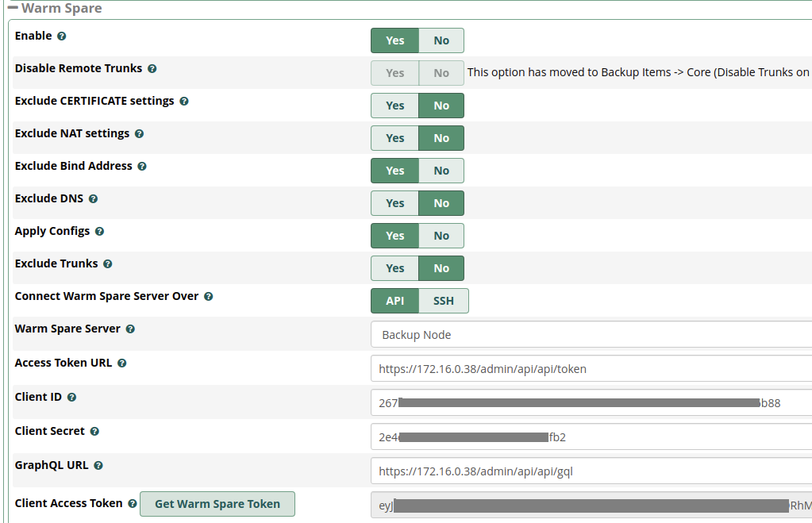
Task: Select No for Apply Configs
Action: click(x=441, y=236)
